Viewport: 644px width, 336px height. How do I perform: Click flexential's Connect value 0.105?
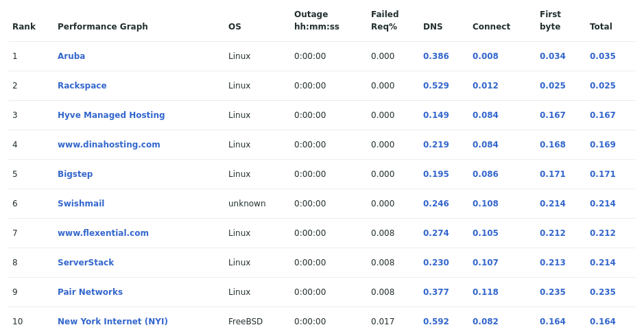(x=485, y=233)
